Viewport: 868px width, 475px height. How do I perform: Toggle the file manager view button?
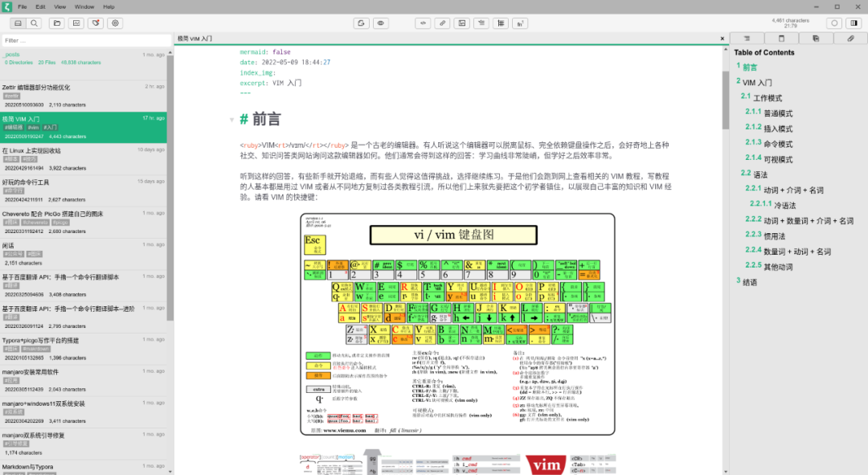pos(18,23)
